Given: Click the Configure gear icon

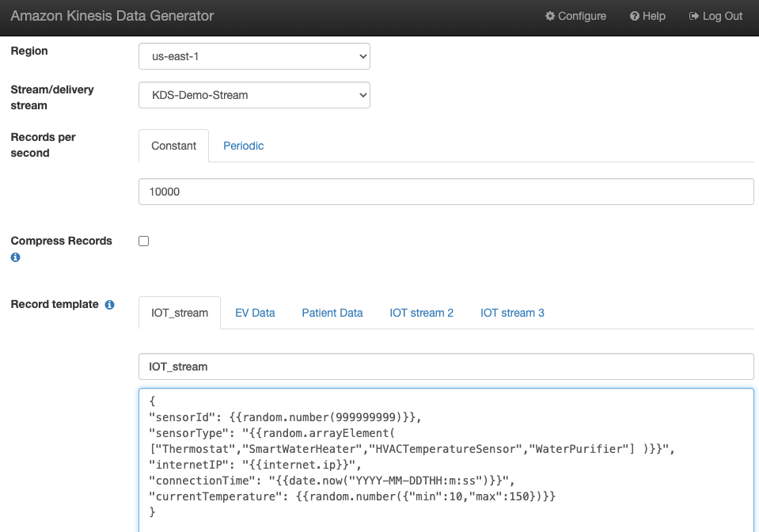Looking at the screenshot, I should (x=550, y=16).
